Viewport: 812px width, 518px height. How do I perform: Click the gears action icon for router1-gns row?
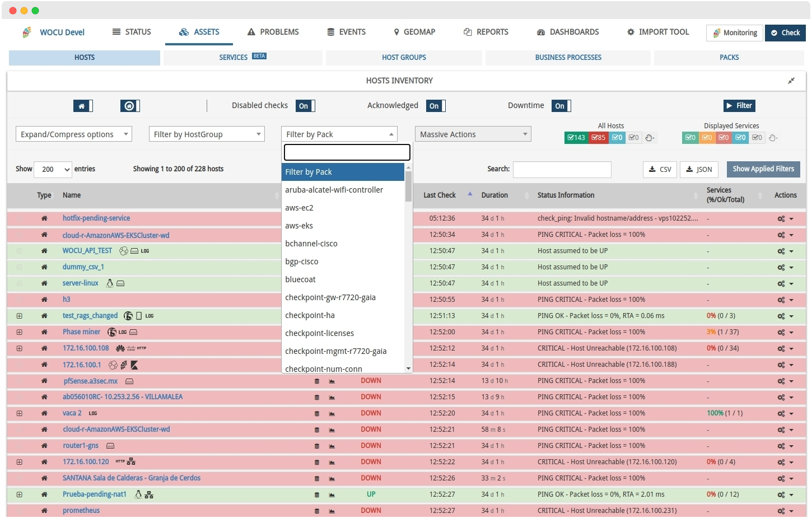pyautogui.click(x=781, y=446)
